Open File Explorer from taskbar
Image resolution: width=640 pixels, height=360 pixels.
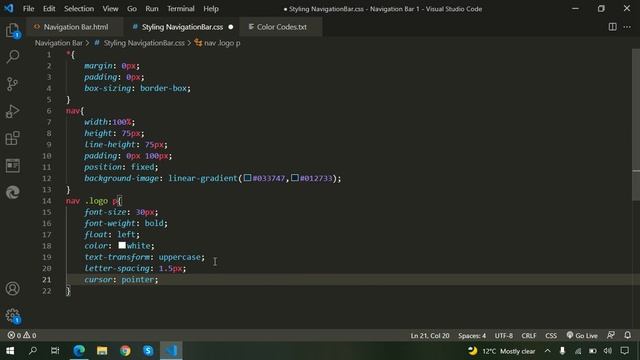click(x=102, y=351)
